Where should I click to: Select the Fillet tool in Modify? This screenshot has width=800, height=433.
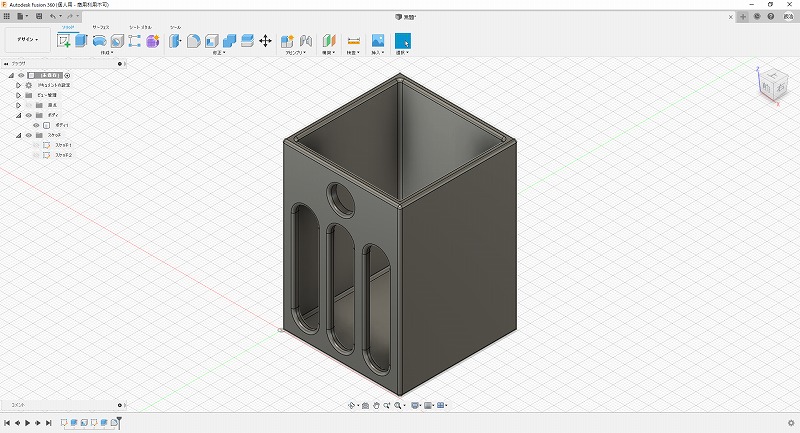[x=194, y=41]
